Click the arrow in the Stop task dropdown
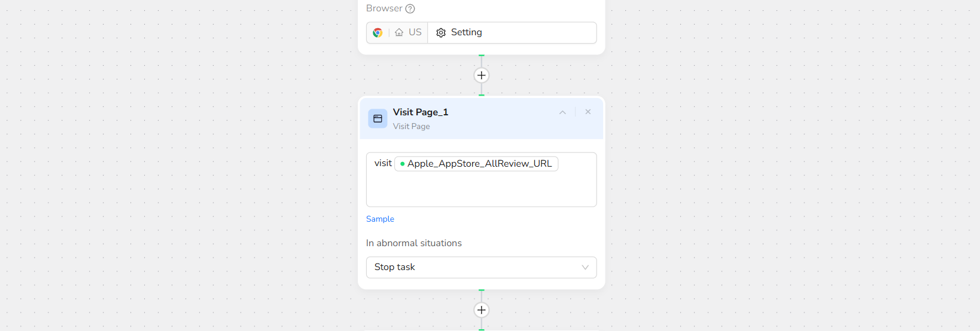The image size is (980, 331). coord(585,268)
